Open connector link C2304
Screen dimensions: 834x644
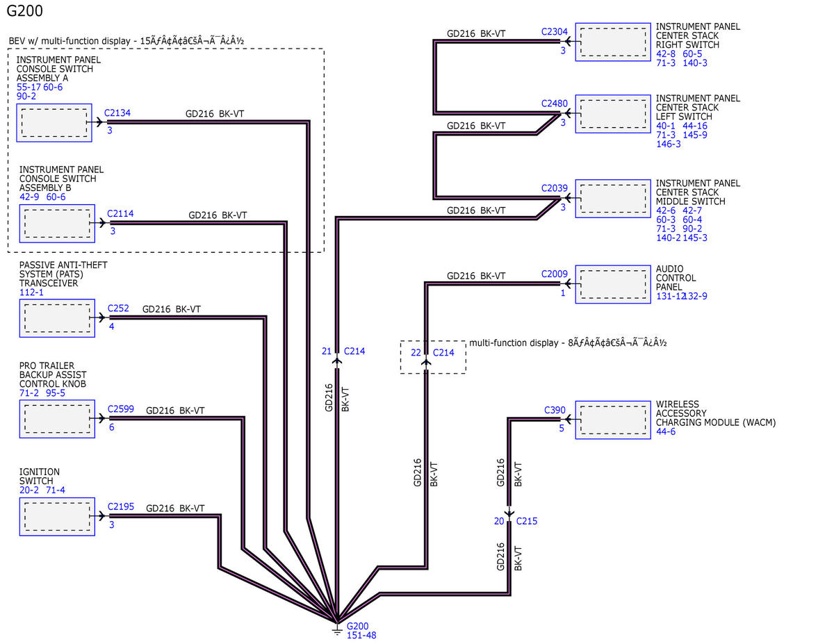pyautogui.click(x=555, y=31)
